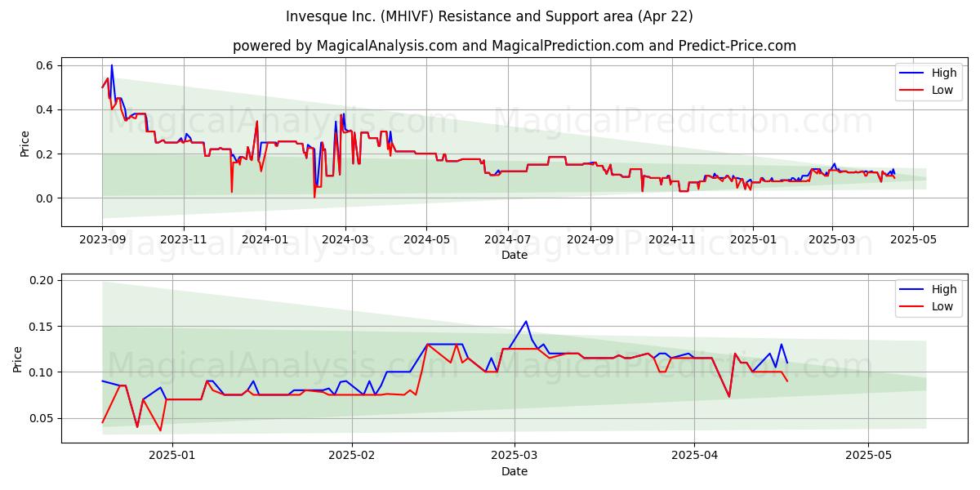Click the '2024-09' tick label
Image resolution: width=980 pixels, height=490 pixels.
pos(590,240)
